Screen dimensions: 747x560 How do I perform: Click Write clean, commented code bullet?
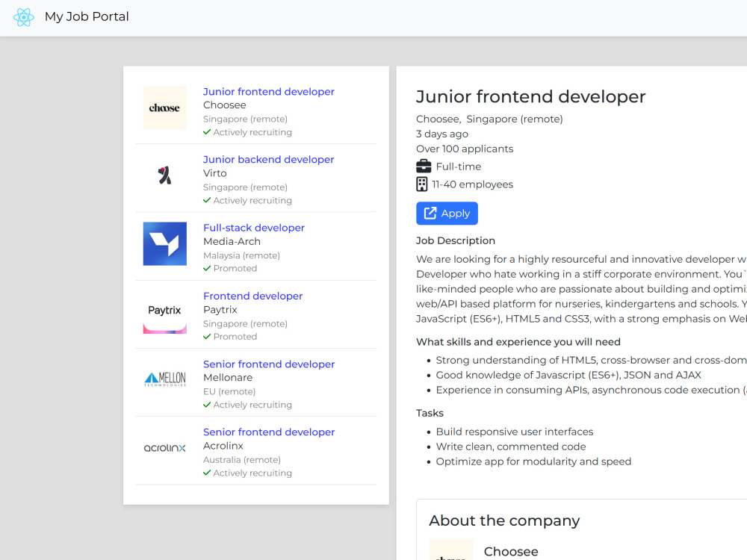(x=511, y=447)
